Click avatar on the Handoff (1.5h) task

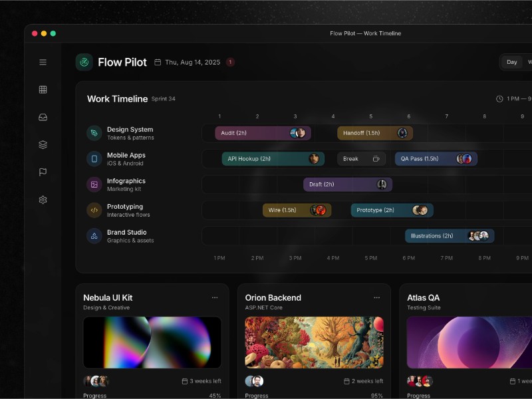coord(402,133)
